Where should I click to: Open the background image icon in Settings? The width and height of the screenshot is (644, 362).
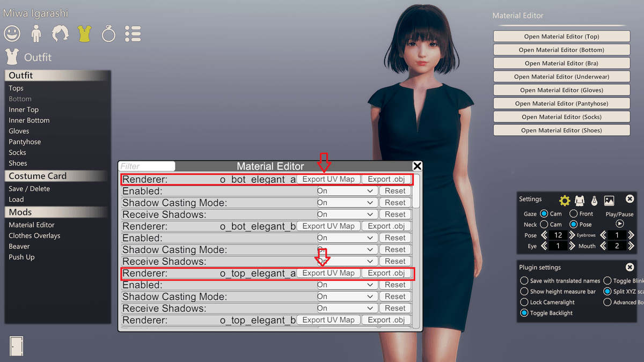609,201
